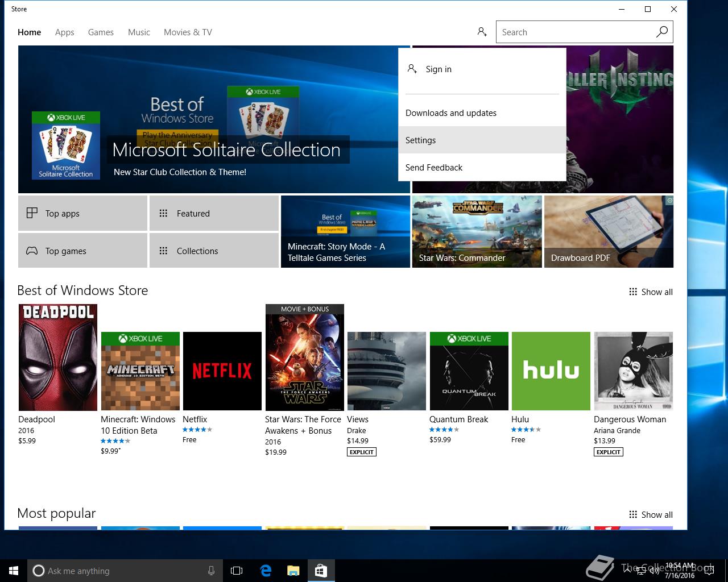Open the Deadpool movie poster
728x582 pixels.
[x=58, y=357]
